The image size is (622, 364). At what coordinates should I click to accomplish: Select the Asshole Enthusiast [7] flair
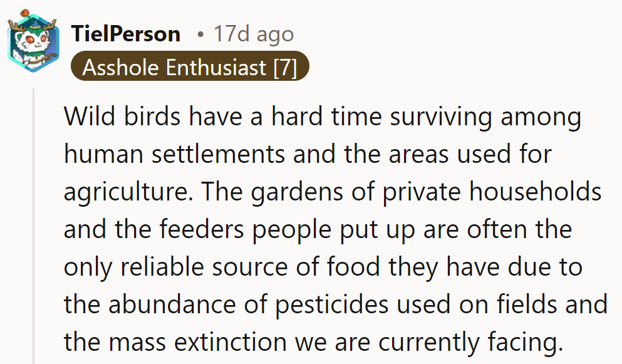[x=191, y=67]
